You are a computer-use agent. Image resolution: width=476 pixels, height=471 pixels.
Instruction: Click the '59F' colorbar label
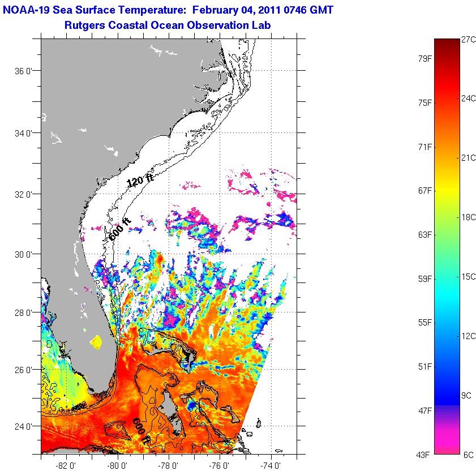click(x=424, y=279)
